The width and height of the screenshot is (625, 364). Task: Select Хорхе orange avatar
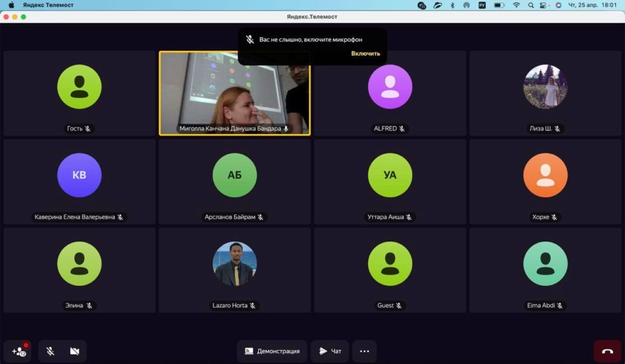click(545, 175)
